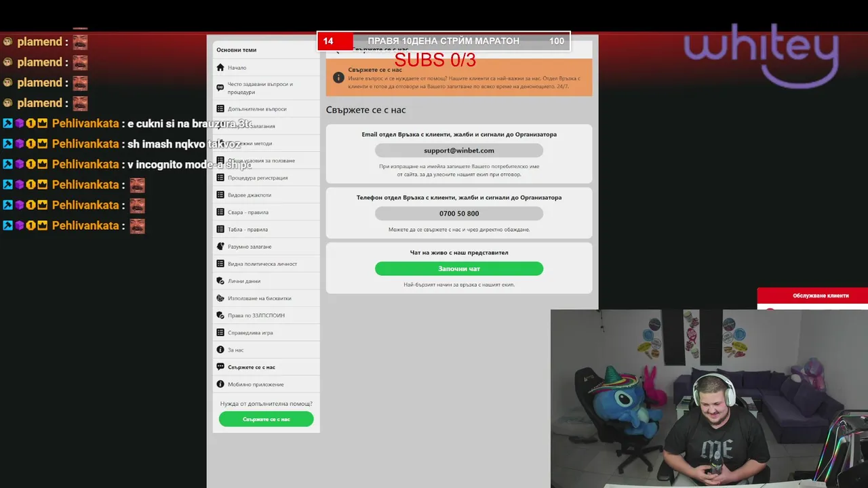Click the streamer webcam feed

(709, 399)
